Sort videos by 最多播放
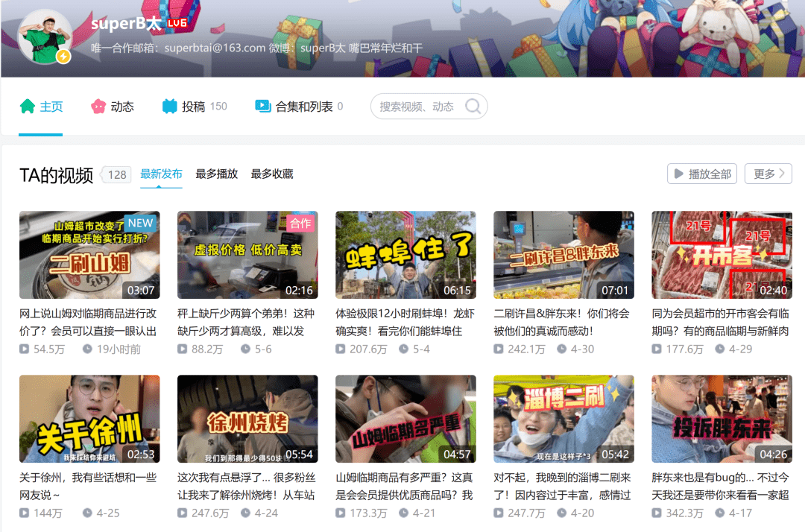This screenshot has width=805, height=532. [216, 174]
